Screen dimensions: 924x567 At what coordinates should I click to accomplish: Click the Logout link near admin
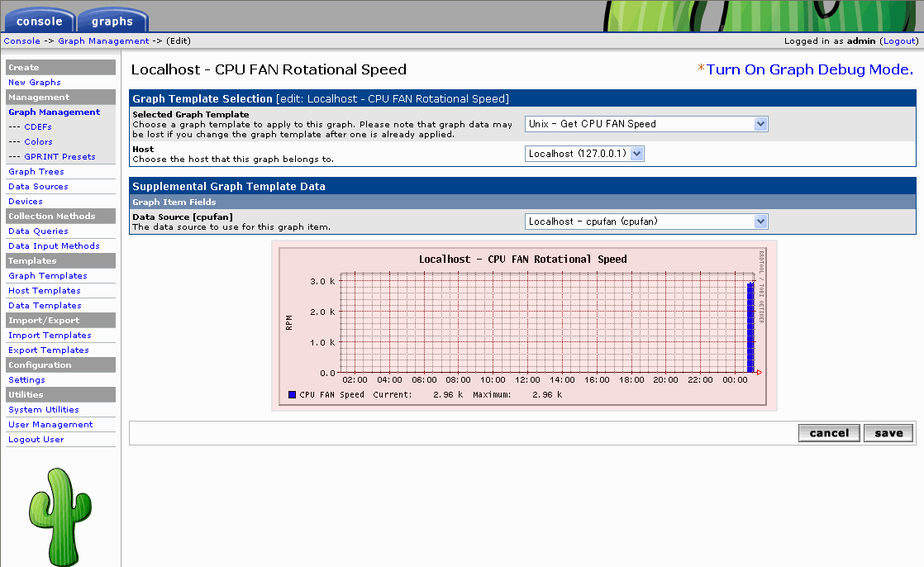point(898,40)
